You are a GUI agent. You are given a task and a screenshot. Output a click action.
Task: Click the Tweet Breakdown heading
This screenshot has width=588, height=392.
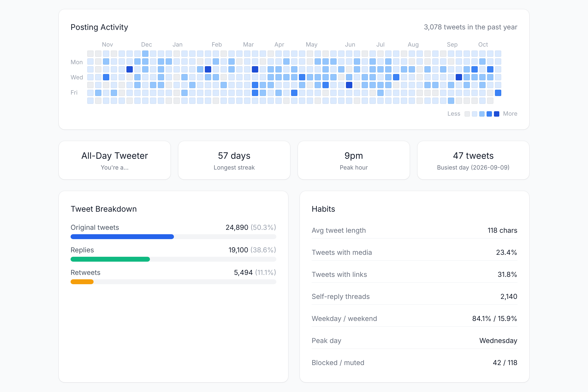[x=104, y=209]
